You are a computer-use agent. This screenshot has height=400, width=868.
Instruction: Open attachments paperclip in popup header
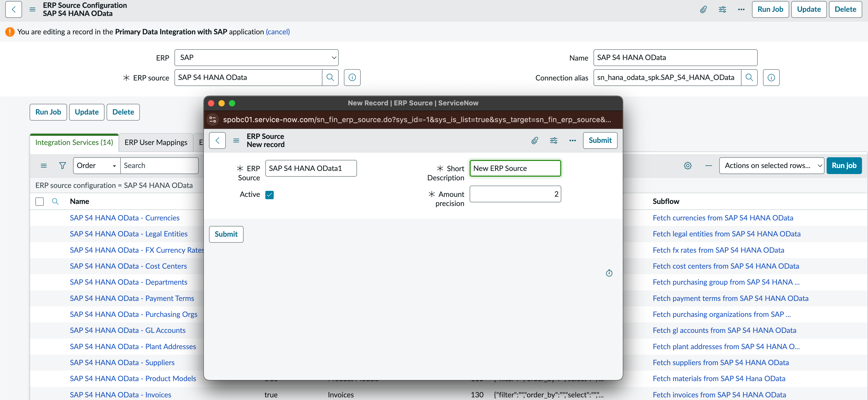535,140
